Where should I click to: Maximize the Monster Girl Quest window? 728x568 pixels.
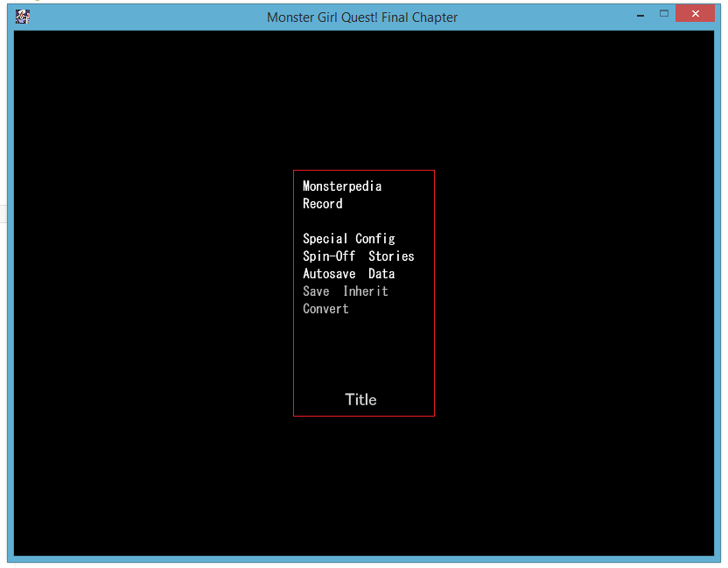(x=664, y=14)
